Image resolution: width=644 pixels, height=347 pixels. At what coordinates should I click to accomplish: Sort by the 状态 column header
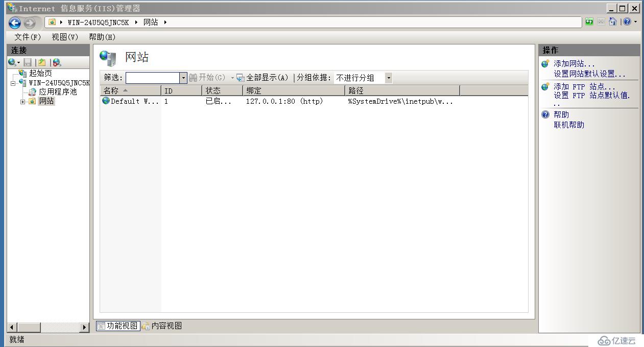click(x=222, y=90)
